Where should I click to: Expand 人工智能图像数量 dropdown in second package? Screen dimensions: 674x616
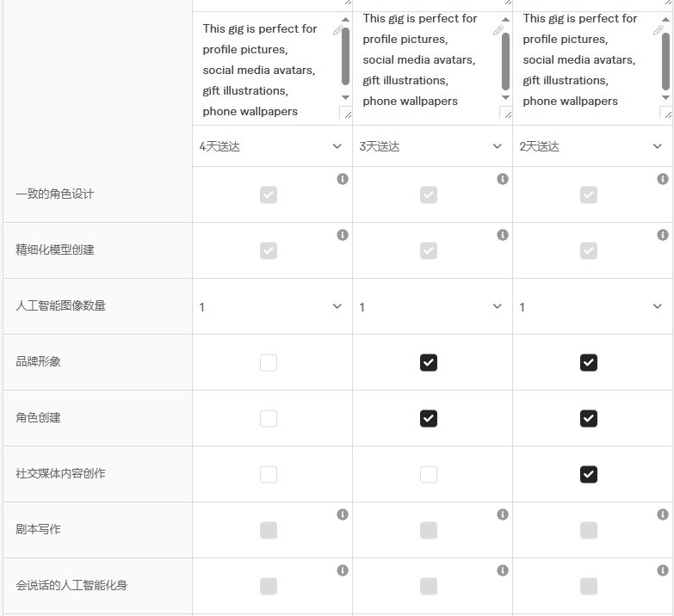(x=432, y=306)
